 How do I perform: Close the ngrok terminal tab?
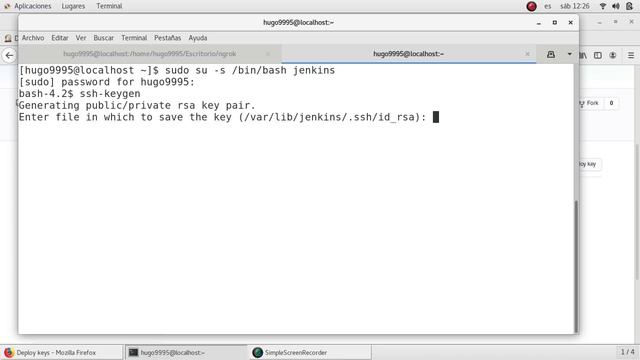[268, 54]
